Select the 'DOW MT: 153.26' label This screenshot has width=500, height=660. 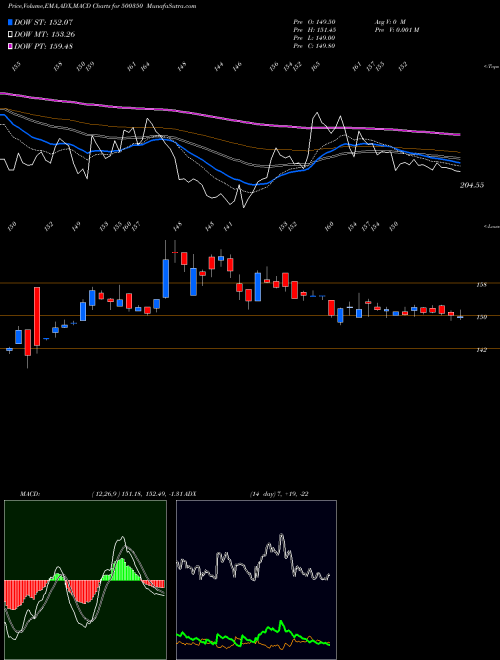(x=45, y=35)
